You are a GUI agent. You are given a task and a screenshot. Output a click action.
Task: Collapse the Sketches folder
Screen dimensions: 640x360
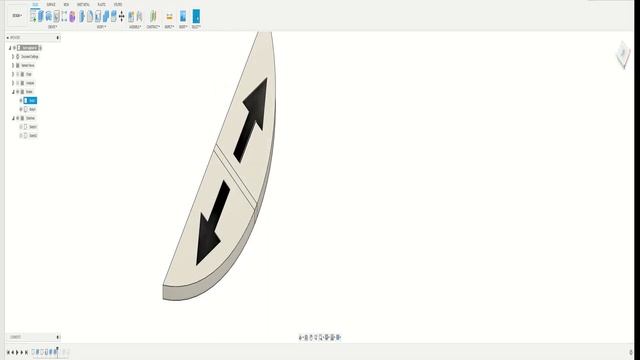(13, 118)
